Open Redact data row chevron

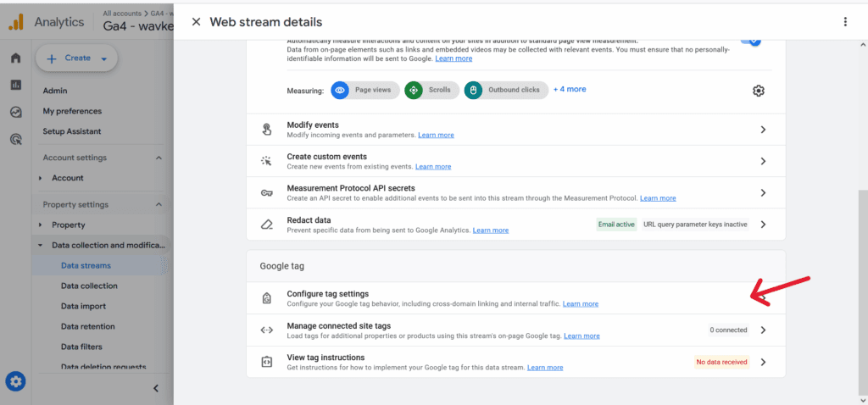(764, 225)
